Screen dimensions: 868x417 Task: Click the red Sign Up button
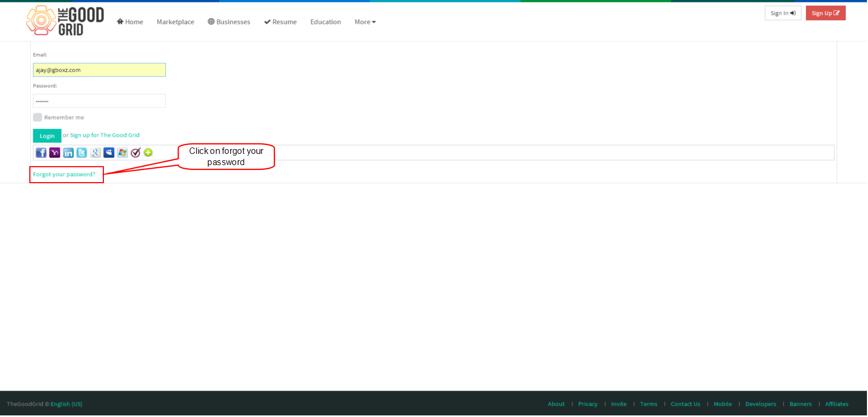(x=826, y=13)
